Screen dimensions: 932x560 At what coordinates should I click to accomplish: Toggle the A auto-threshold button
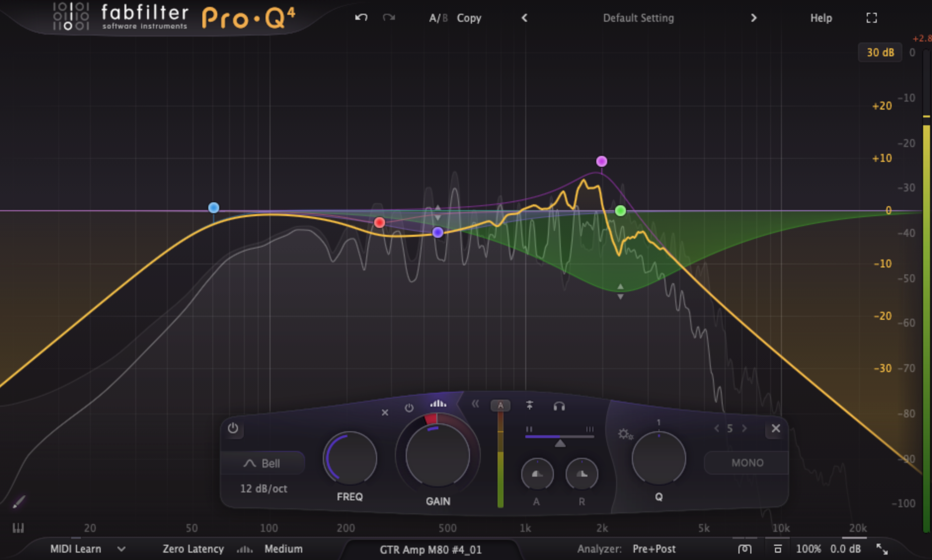point(500,405)
